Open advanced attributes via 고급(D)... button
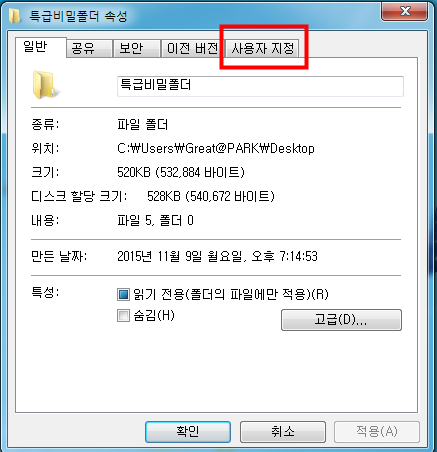Image resolution: width=437 pixels, height=452 pixels. click(x=341, y=320)
